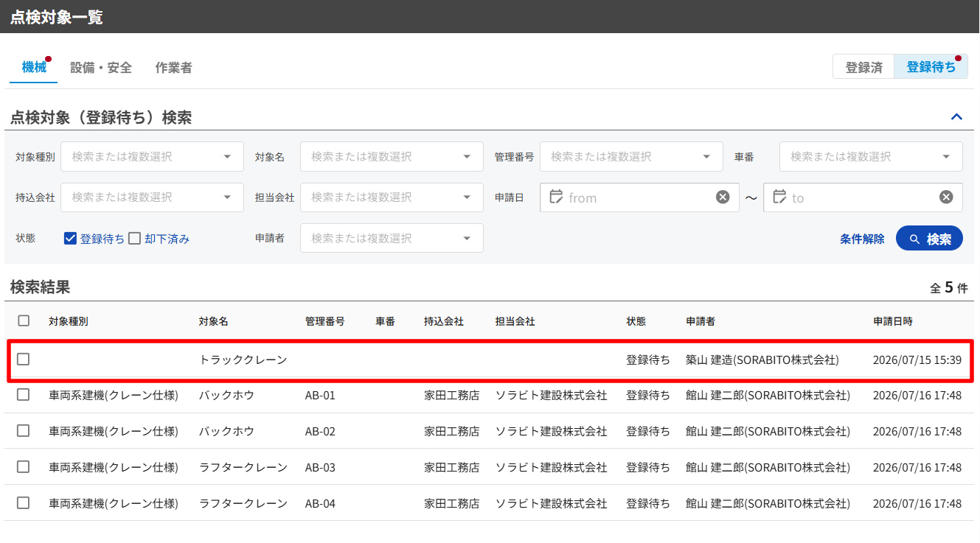980x543 pixels.
Task: Click management number AB-02
Action: [x=320, y=431]
